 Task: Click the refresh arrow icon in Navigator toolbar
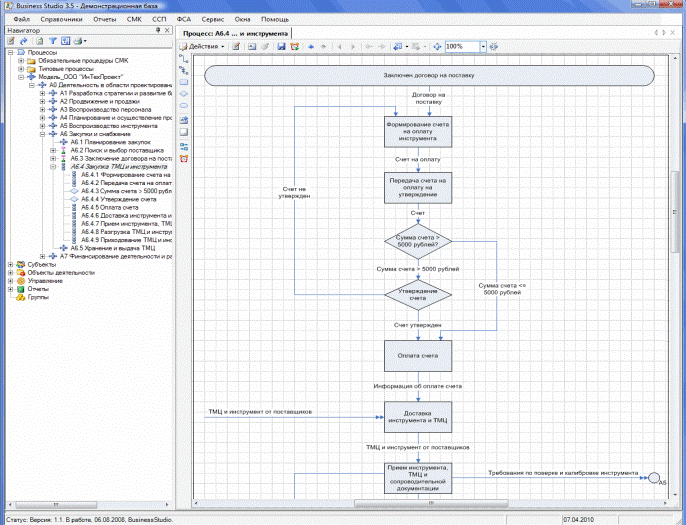pyautogui.click(x=25, y=41)
